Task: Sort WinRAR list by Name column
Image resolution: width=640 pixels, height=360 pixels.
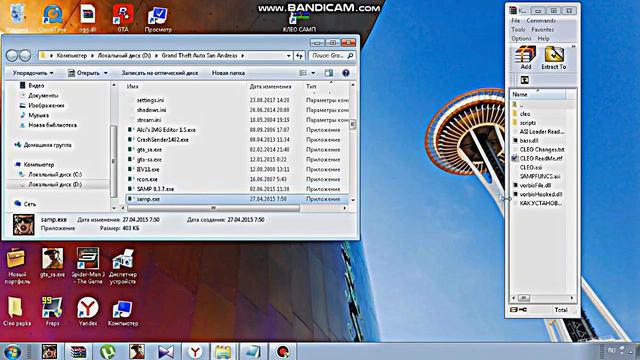Action: [x=538, y=94]
